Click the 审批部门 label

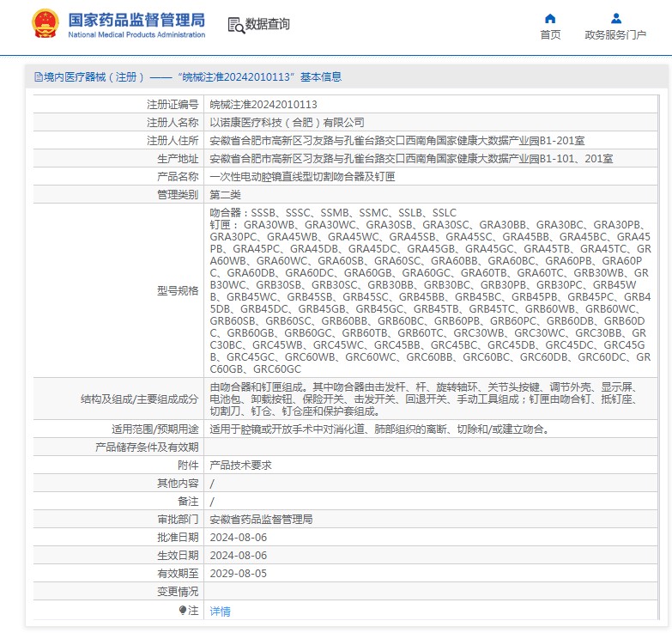coord(178,520)
